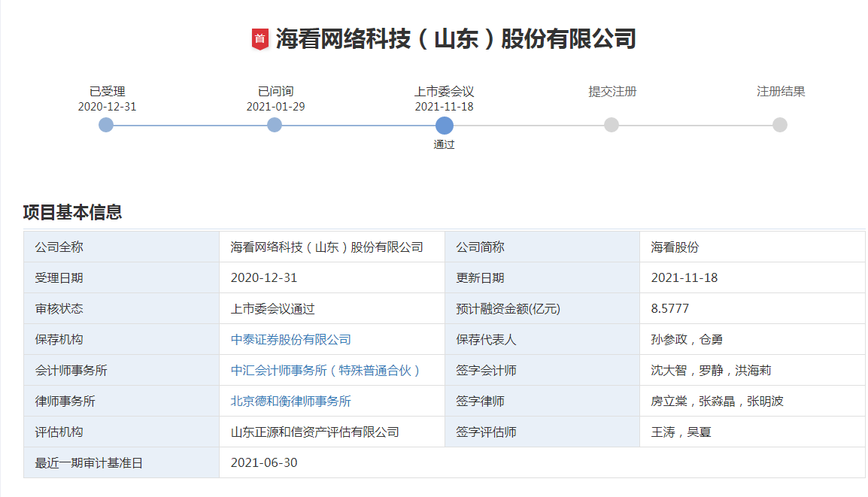Image resolution: width=868 pixels, height=497 pixels.
Task: Click the 海看股份 company short name cell
Action: click(675, 247)
